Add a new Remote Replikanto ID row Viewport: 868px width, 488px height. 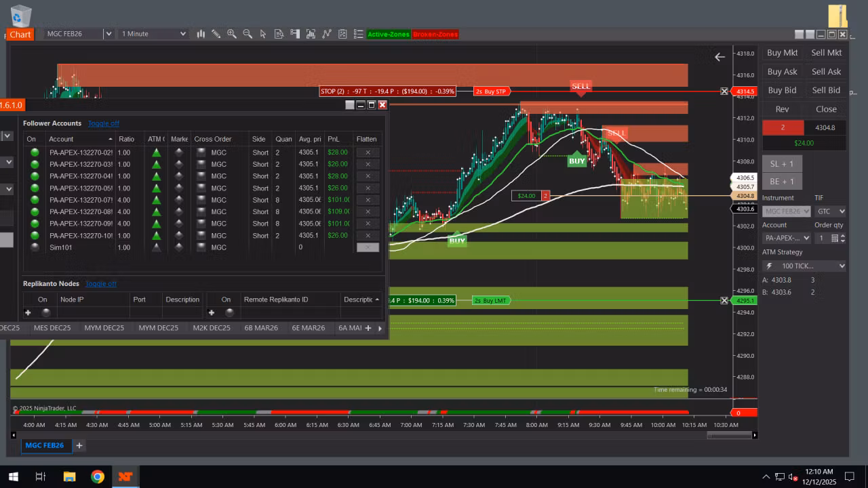click(211, 312)
